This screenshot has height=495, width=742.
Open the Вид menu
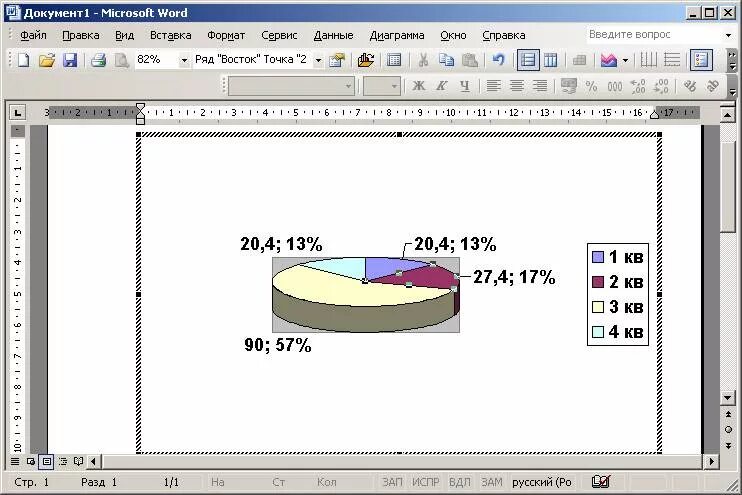coord(124,35)
